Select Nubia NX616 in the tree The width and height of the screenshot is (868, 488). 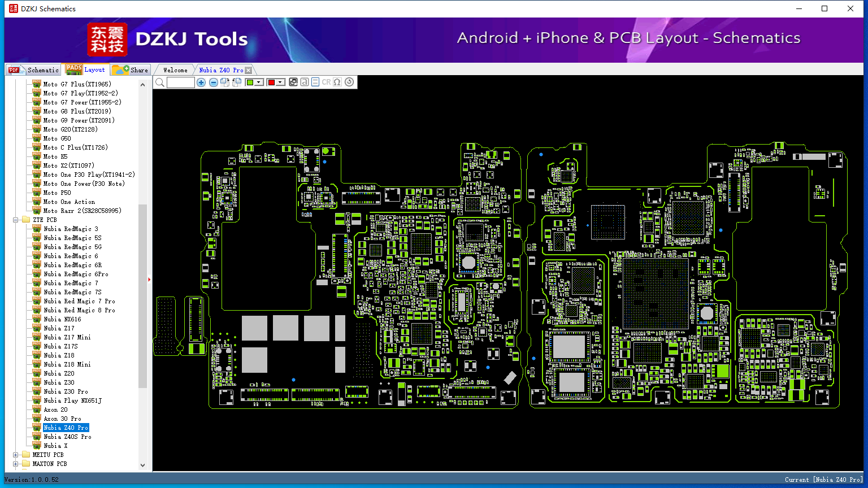(62, 319)
